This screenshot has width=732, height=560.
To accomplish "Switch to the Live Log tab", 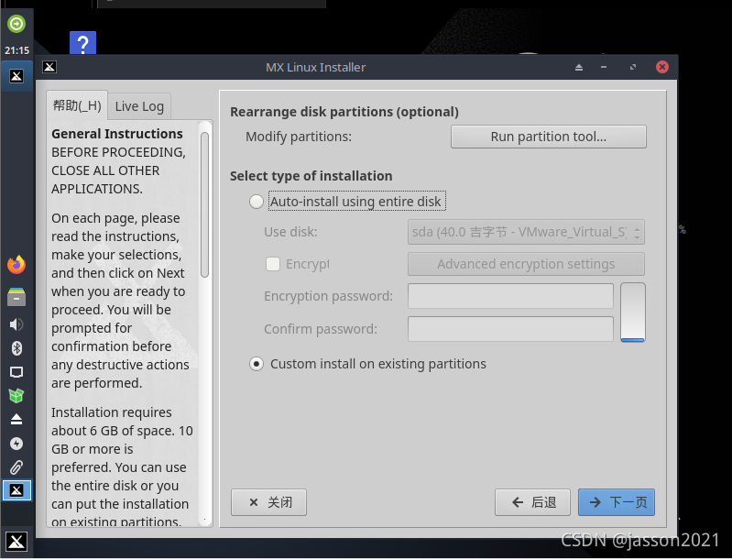I will pyautogui.click(x=139, y=106).
